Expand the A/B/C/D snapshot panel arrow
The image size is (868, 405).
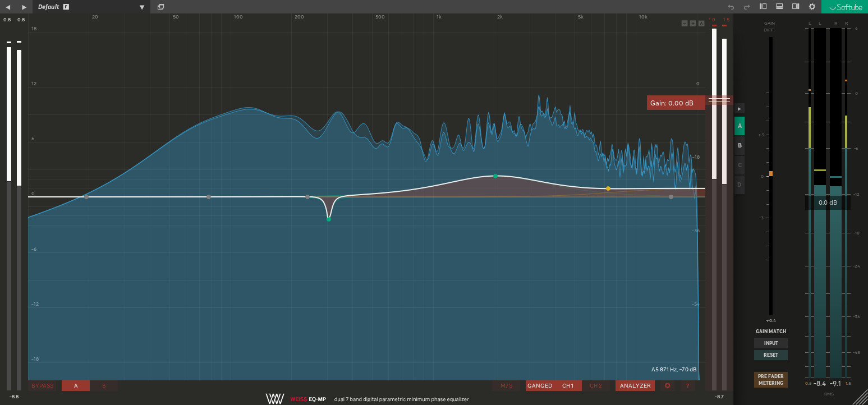coord(740,108)
